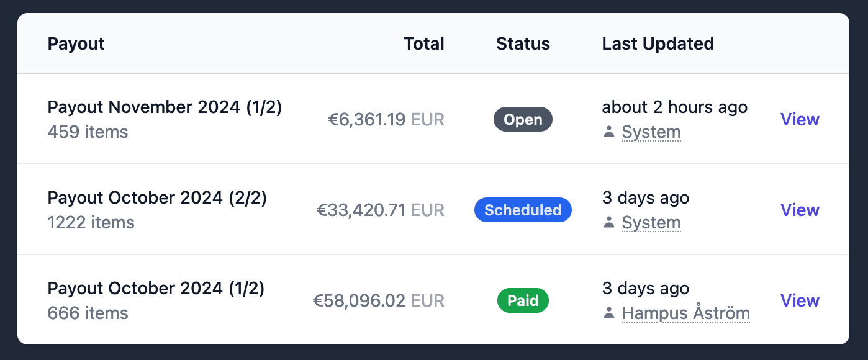
Task: Click the Scheduled status badge
Action: coord(523,210)
